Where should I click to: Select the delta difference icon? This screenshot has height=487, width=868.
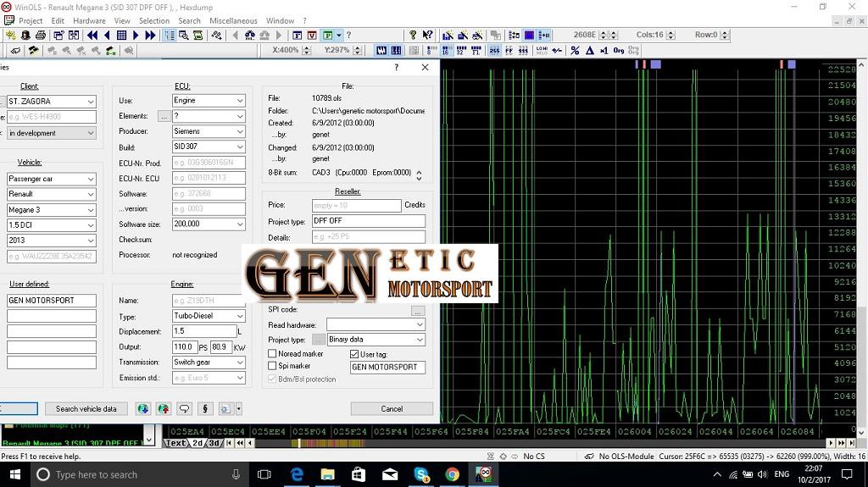pyautogui.click(x=590, y=51)
